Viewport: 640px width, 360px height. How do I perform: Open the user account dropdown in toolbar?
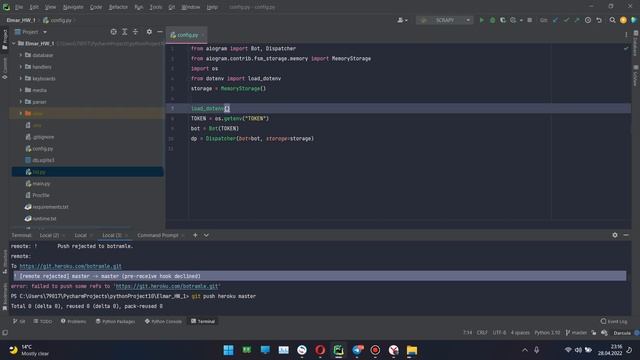coord(402,20)
